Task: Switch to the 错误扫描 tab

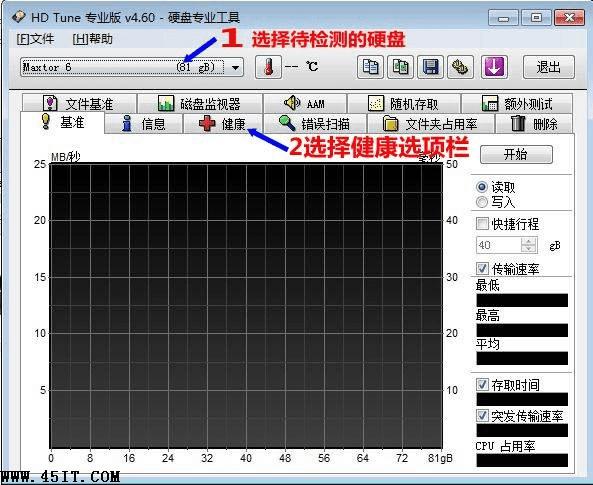Action: pyautogui.click(x=315, y=124)
